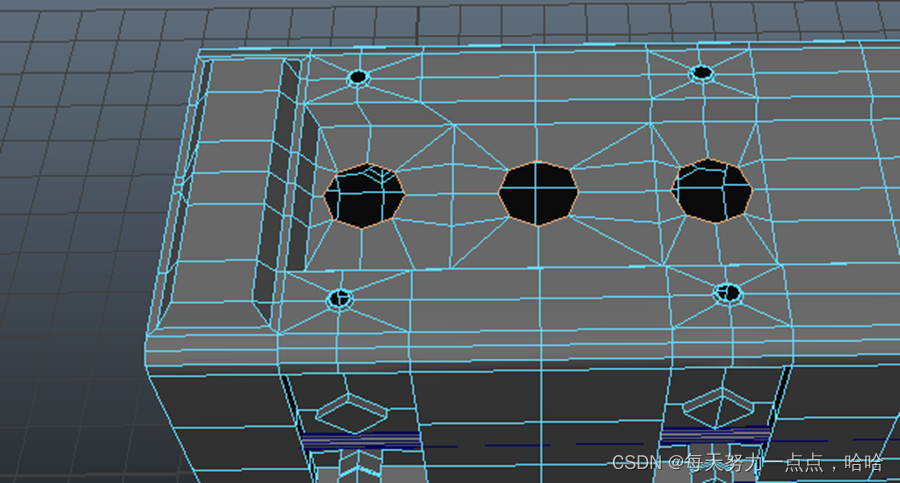This screenshot has width=900, height=483.
Task: Click the small hole at bottom-right of mesh
Action: (x=728, y=293)
